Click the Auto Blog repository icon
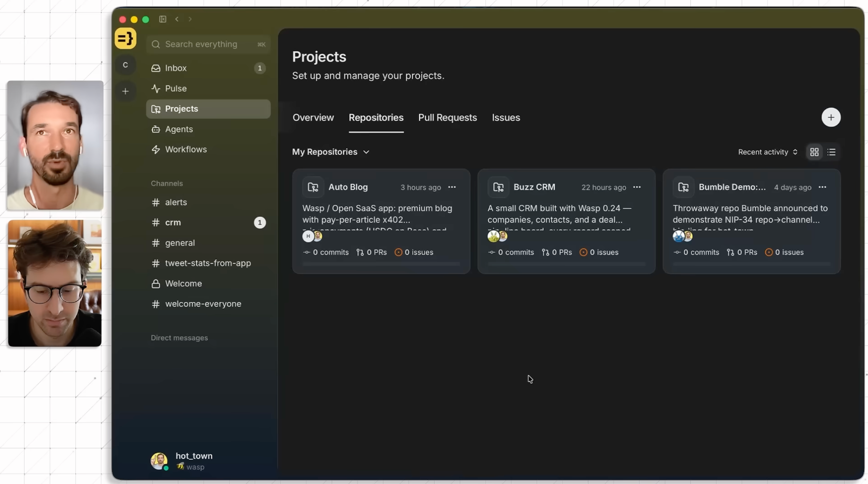Image resolution: width=868 pixels, height=484 pixels. [313, 187]
